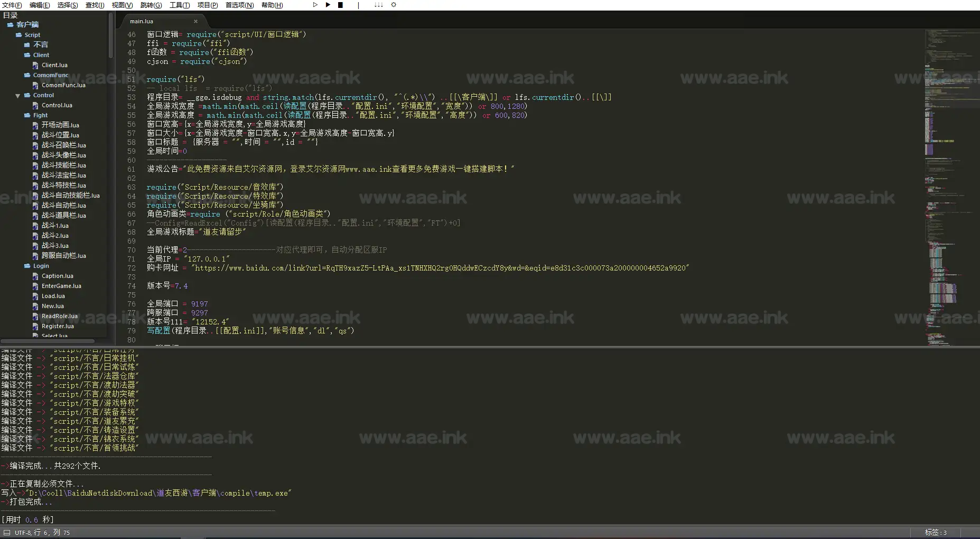This screenshot has width=980, height=539.
Task: Click the Client folder icon
Action: [27, 55]
